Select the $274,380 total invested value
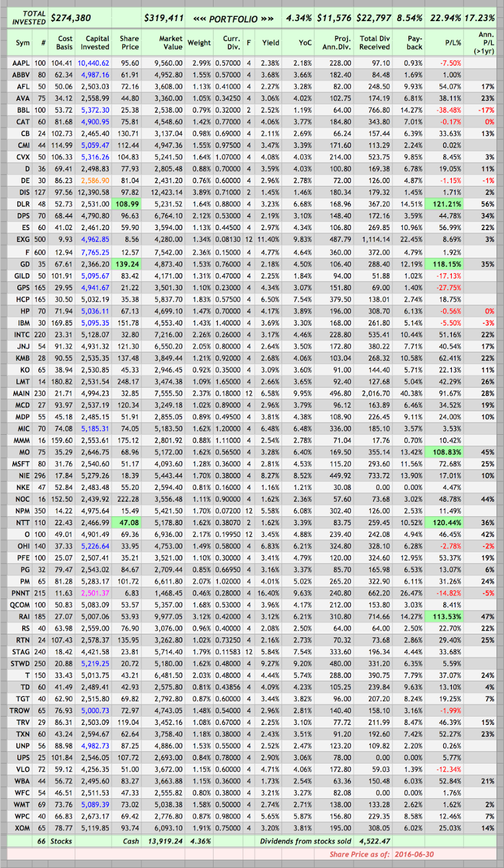The width and height of the screenshot is (504, 868). [x=70, y=18]
